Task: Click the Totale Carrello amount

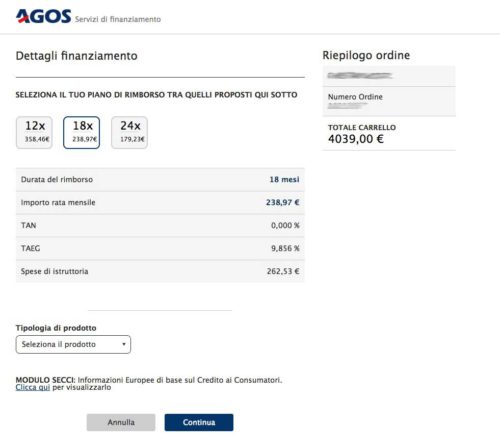Action: pyautogui.click(x=356, y=139)
